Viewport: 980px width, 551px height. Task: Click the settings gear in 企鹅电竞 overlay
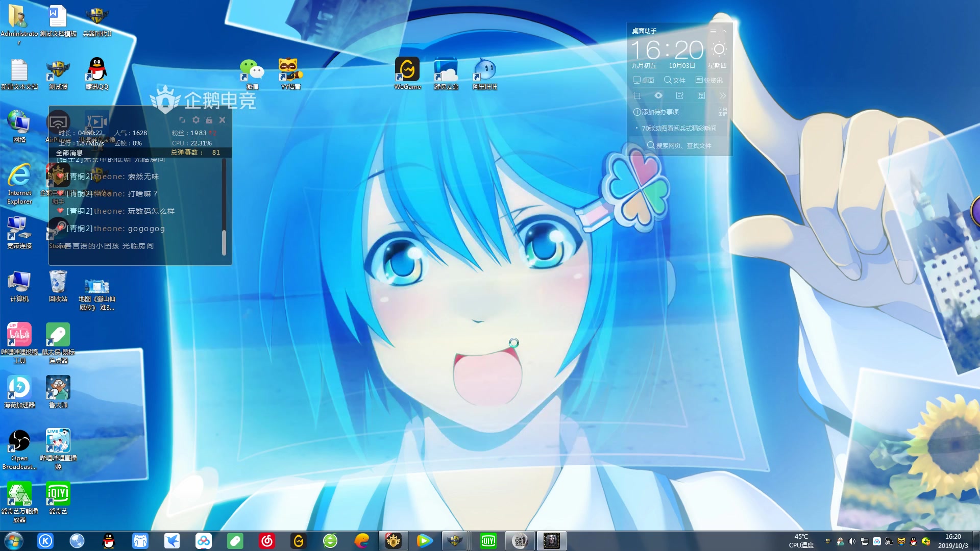point(196,120)
